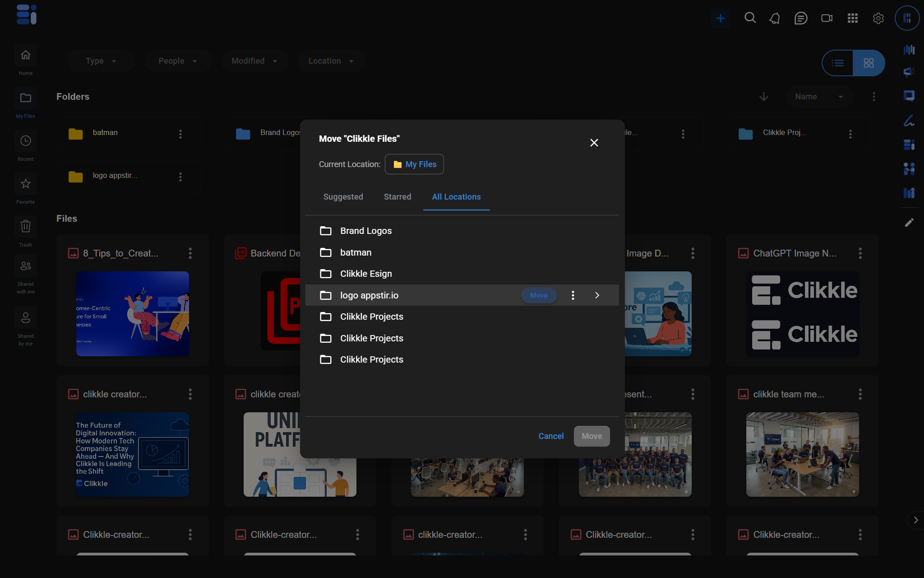This screenshot has width=924, height=578.
Task: Open the Name sort dropdown
Action: click(818, 97)
